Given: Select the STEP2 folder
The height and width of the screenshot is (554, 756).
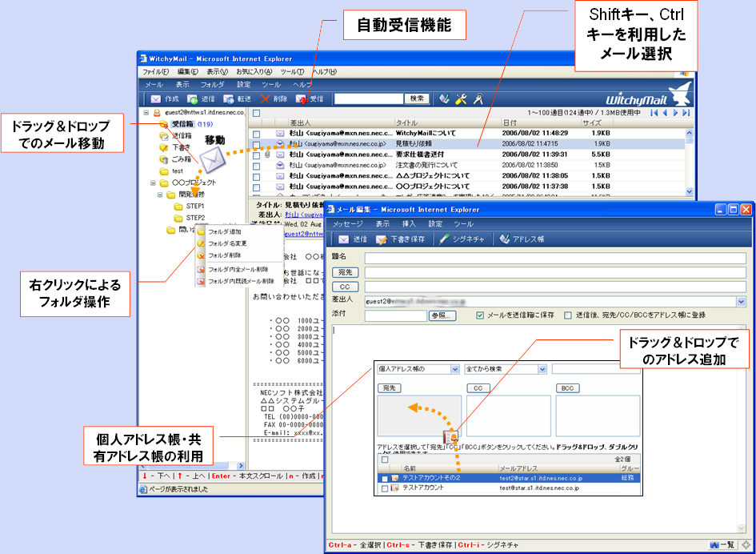Looking at the screenshot, I should coord(195,218).
